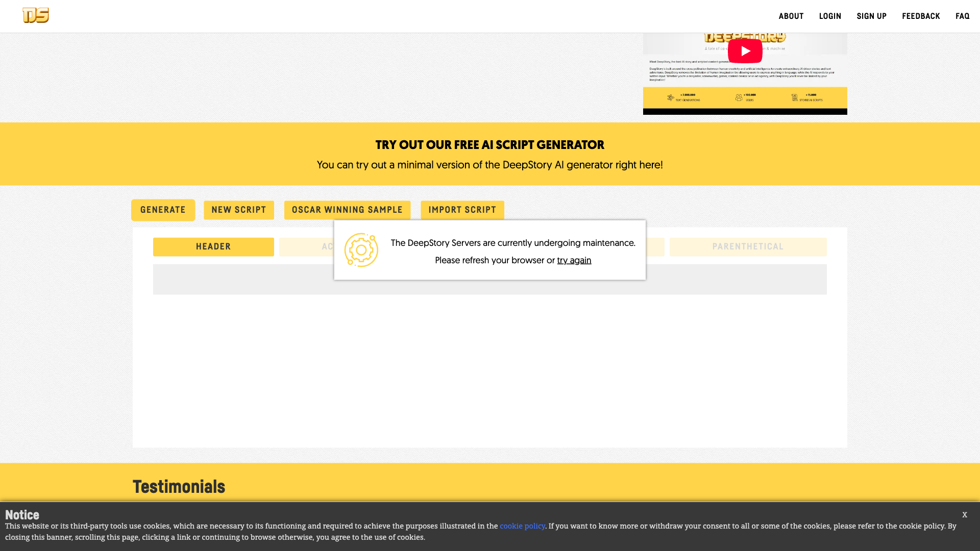980x551 pixels.
Task: Click the video thumbnail stats bar
Action: point(745,97)
